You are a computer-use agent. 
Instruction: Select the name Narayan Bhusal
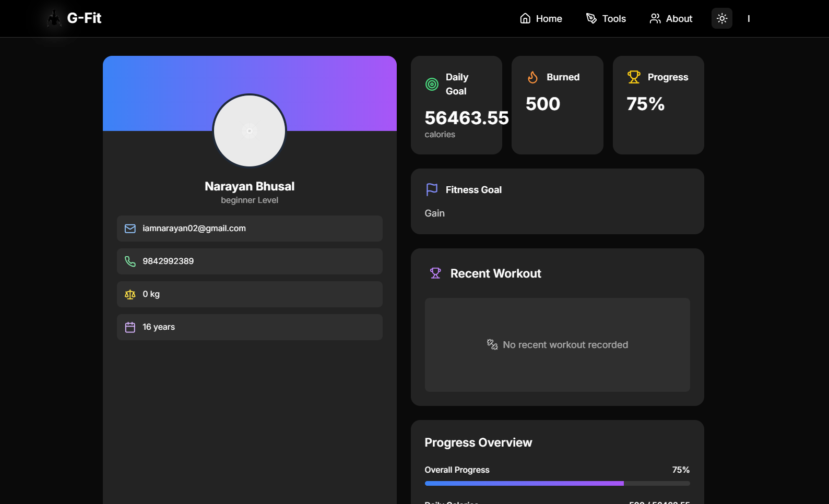coord(250,186)
